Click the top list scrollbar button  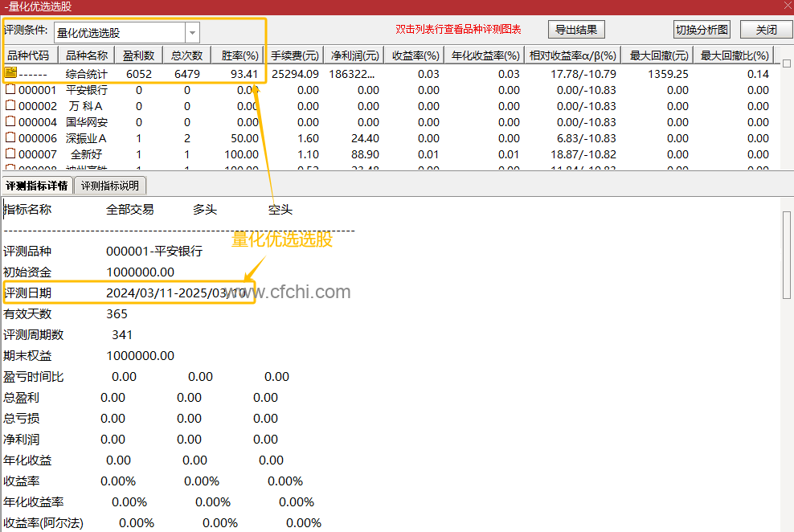pyautogui.click(x=787, y=63)
